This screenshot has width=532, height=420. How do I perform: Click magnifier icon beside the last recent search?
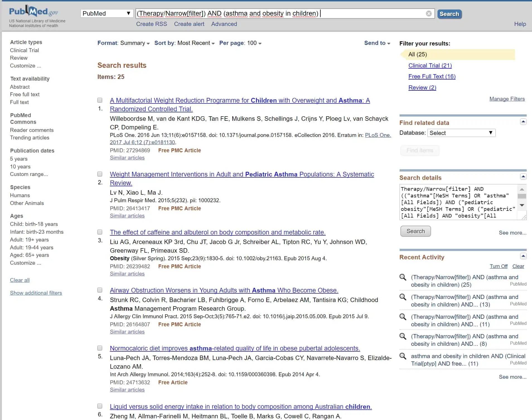pos(403,356)
